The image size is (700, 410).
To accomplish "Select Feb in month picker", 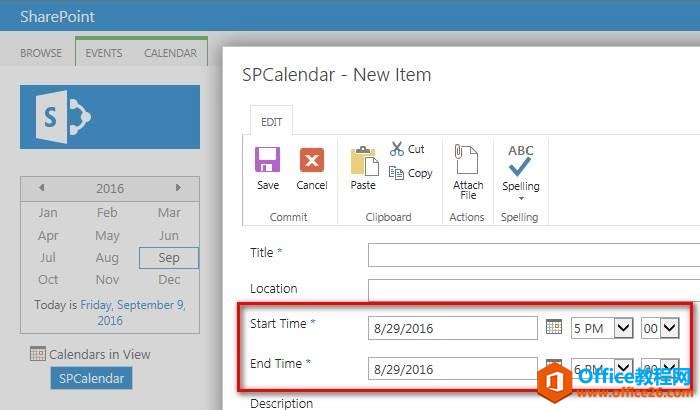I will pos(107,213).
